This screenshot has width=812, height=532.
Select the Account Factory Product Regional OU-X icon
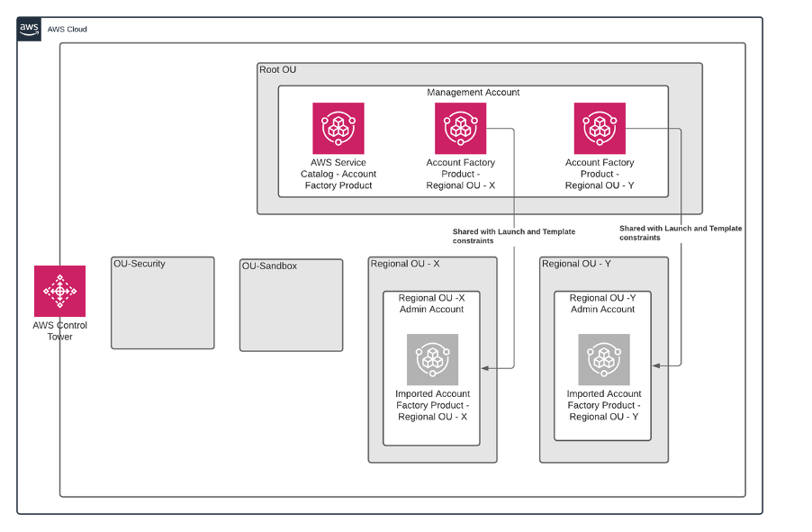(460, 129)
